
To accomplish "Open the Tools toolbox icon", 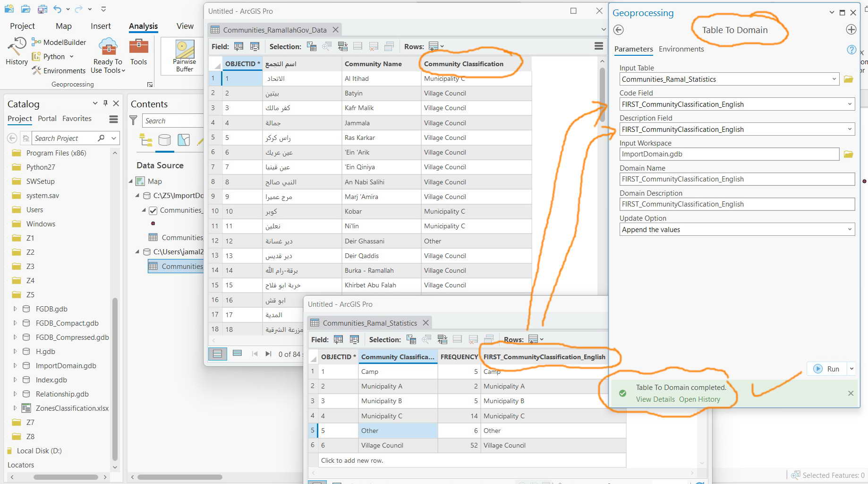I will [x=138, y=51].
